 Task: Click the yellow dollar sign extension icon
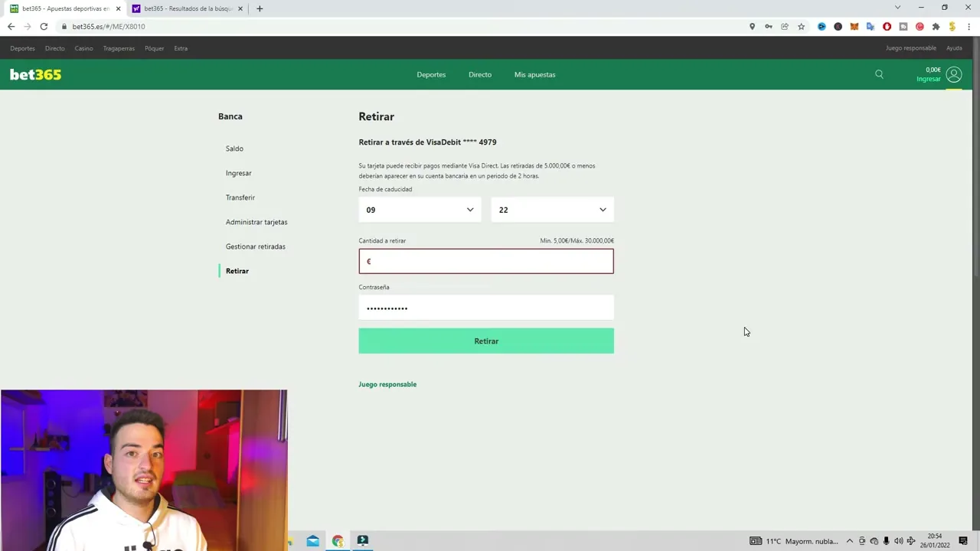click(952, 26)
